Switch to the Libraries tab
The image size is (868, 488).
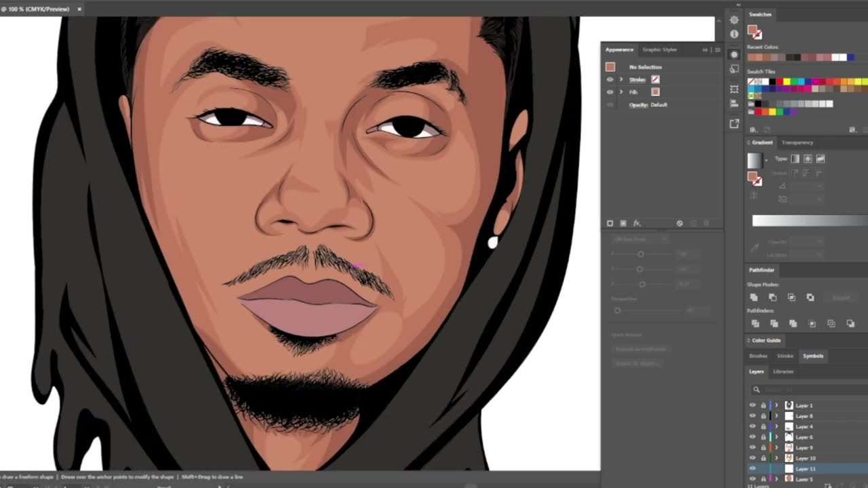point(783,371)
